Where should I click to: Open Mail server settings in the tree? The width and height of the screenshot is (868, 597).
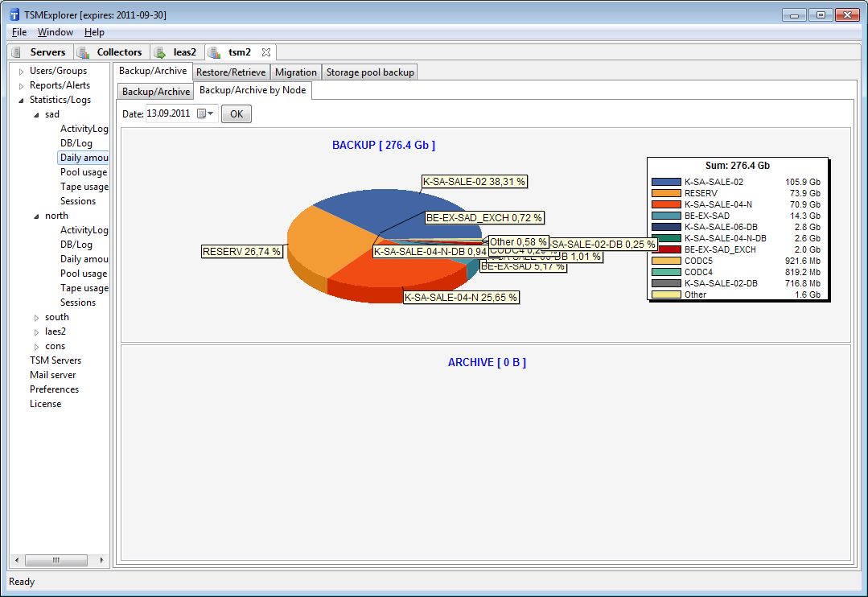tap(52, 374)
